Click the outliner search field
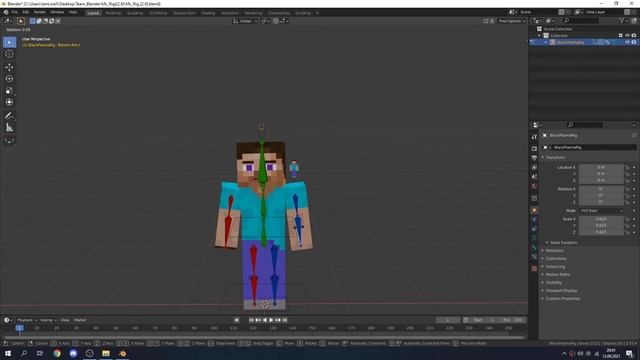 point(581,20)
